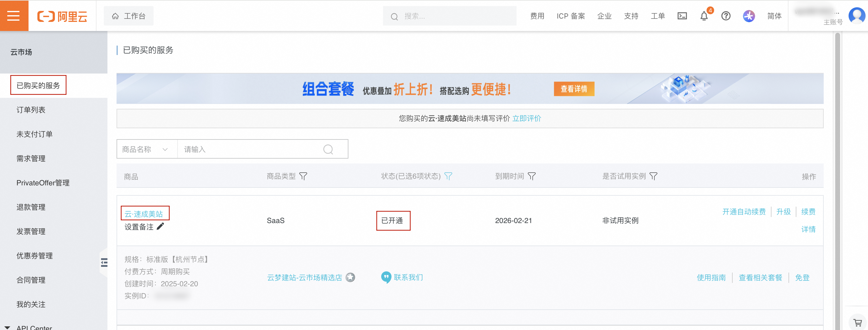Screen dimensions: 868x330
Task: Open the 工作台 workbench button
Action: tap(128, 16)
